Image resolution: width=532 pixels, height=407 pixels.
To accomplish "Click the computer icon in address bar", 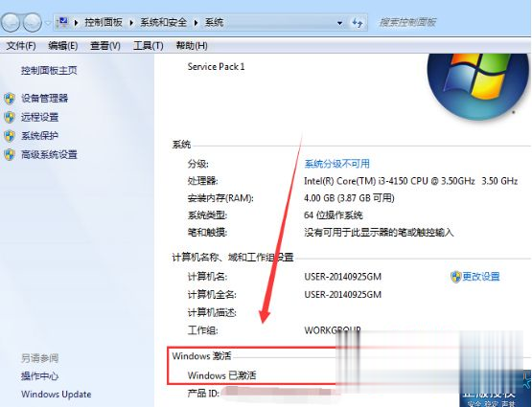I will pos(62,22).
